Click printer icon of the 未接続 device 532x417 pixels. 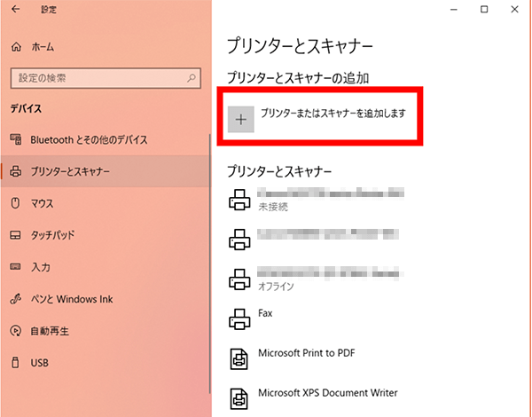click(239, 200)
